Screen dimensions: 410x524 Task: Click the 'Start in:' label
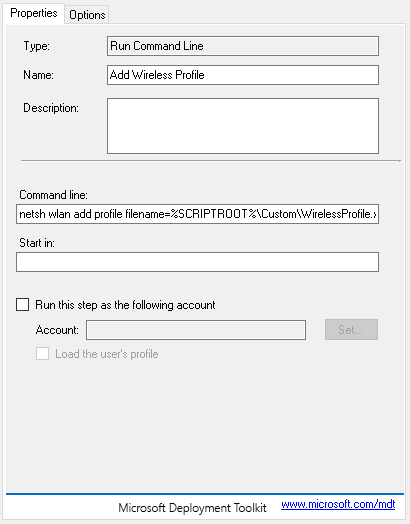click(x=37, y=243)
